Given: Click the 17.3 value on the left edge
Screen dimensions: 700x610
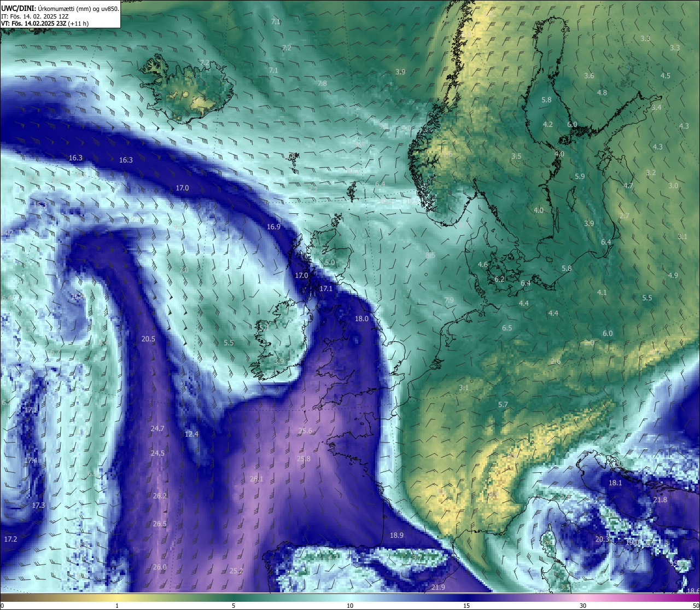Looking at the screenshot, I should 38,505.
